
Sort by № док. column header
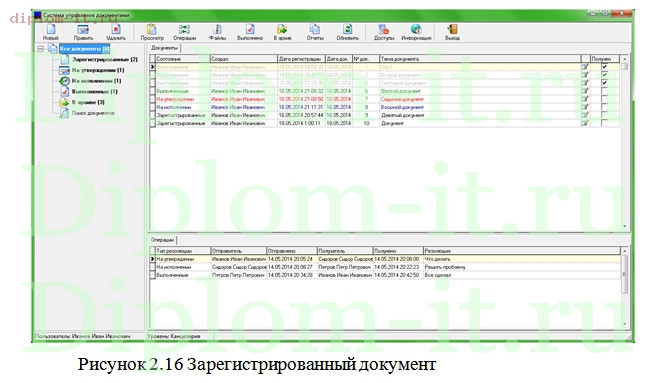pyautogui.click(x=366, y=59)
